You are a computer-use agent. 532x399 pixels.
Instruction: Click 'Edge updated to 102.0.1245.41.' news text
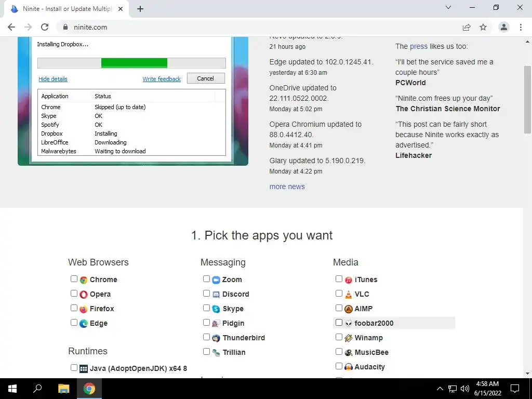coord(321,62)
